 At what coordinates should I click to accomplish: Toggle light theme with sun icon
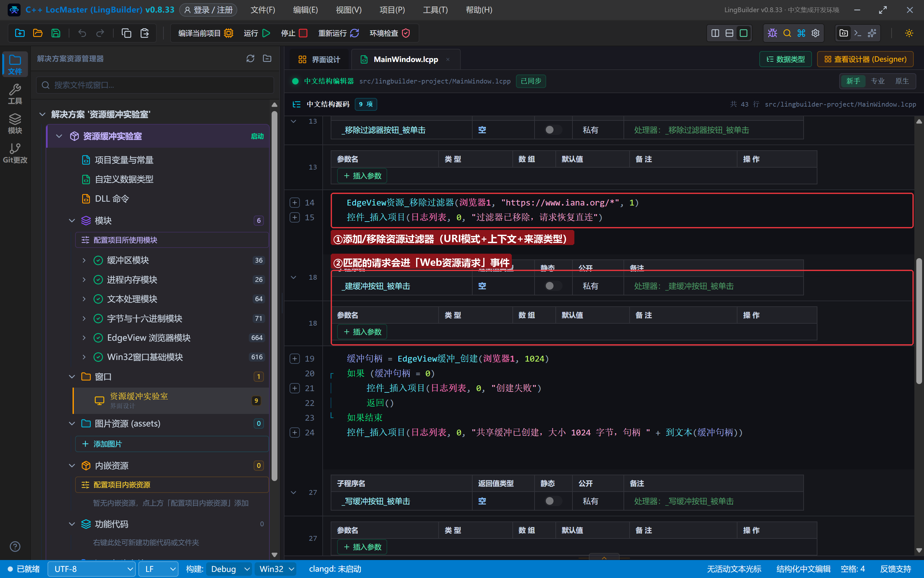[x=909, y=33]
